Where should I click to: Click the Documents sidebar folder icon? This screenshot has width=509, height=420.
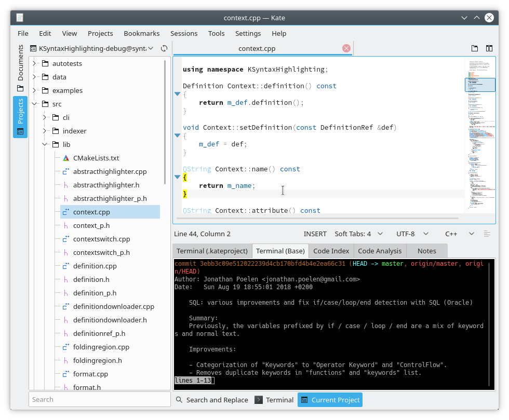click(20, 88)
